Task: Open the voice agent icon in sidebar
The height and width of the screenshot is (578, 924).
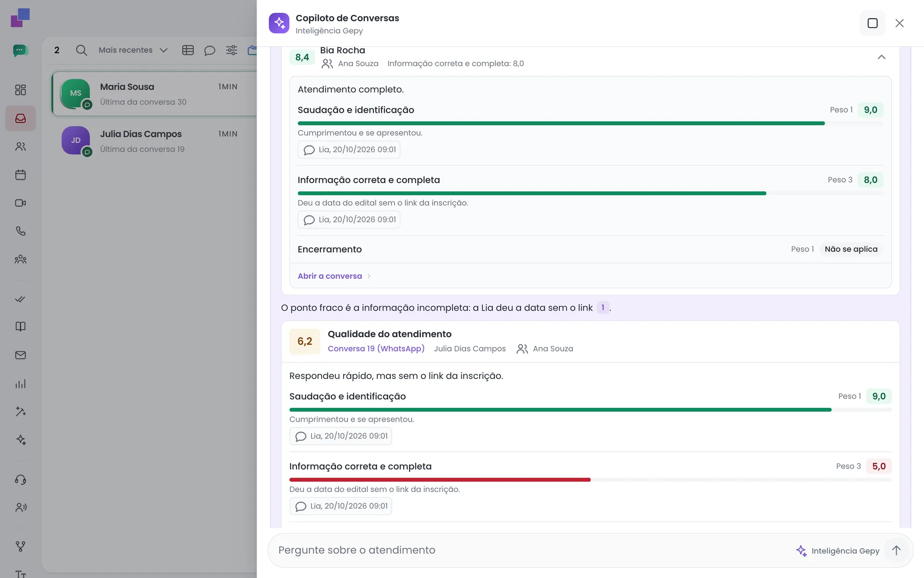Action: (x=20, y=507)
